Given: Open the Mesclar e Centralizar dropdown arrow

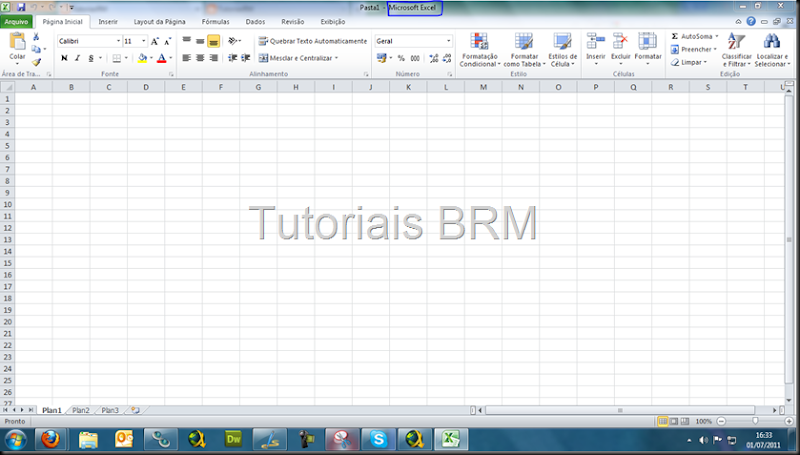Looking at the screenshot, I should (336, 58).
